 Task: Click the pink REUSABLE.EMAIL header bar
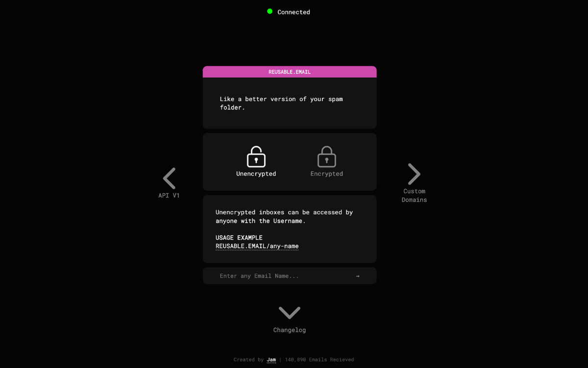point(290,72)
